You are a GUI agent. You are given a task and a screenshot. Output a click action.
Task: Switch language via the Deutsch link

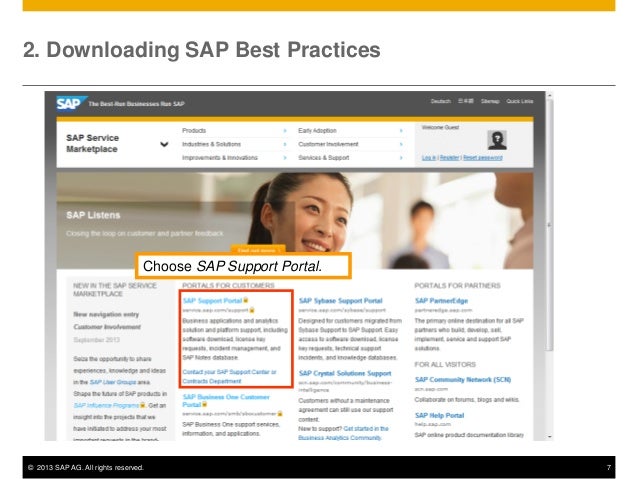[x=441, y=101]
